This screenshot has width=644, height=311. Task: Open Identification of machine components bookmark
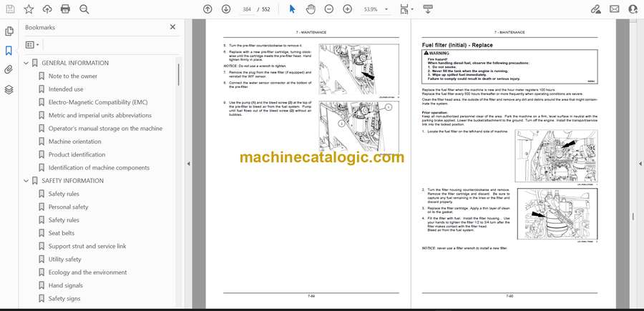(x=99, y=168)
